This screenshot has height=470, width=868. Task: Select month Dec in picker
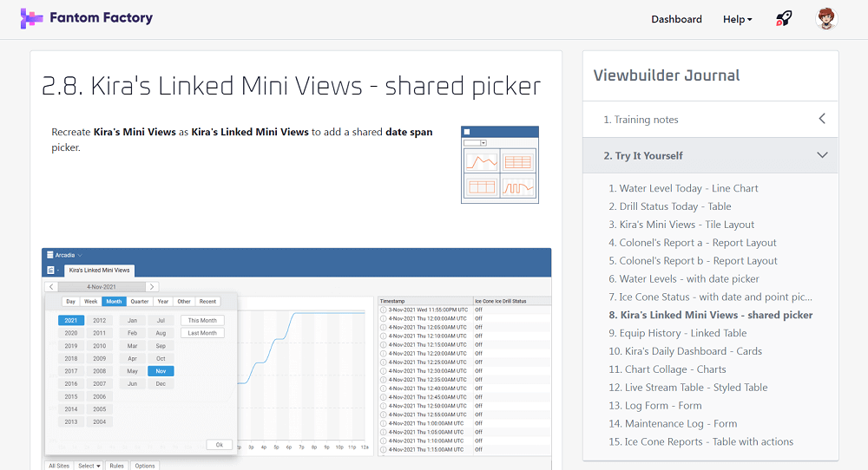[161, 384]
